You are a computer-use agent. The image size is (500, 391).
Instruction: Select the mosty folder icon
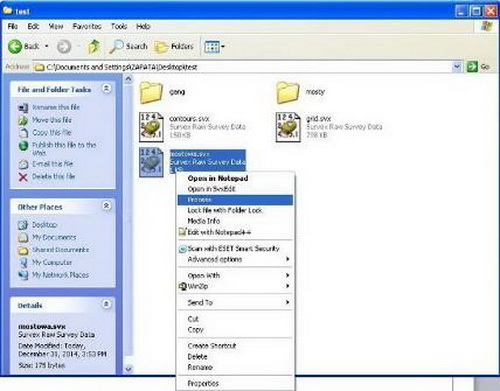click(288, 92)
